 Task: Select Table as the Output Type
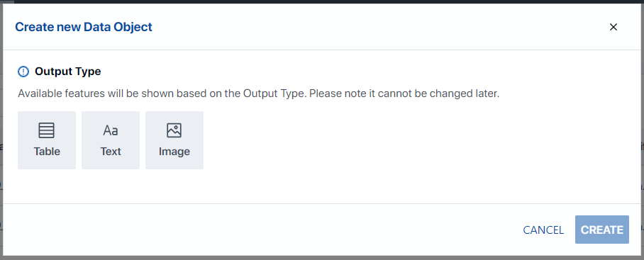click(47, 140)
